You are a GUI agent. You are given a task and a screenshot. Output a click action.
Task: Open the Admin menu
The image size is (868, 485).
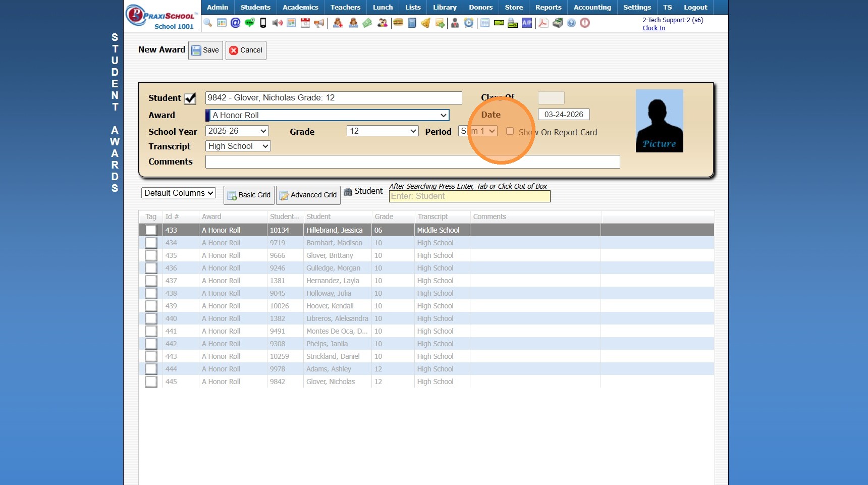pos(218,7)
